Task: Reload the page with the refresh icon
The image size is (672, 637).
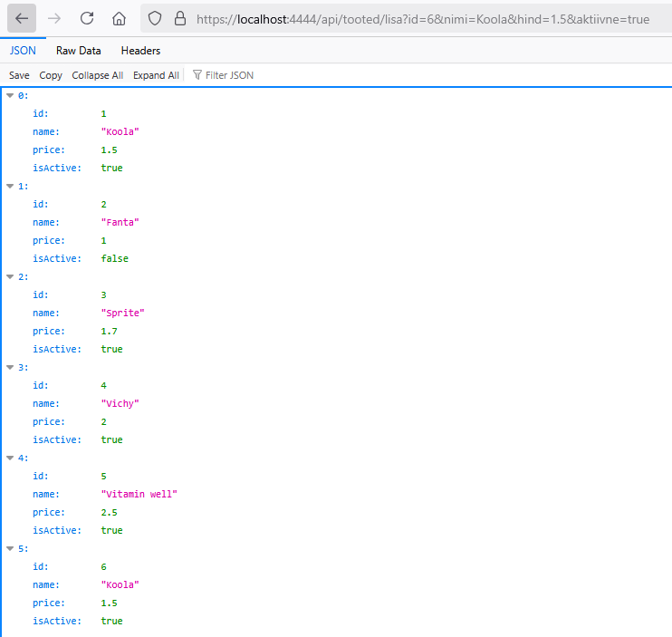Action: [x=87, y=18]
